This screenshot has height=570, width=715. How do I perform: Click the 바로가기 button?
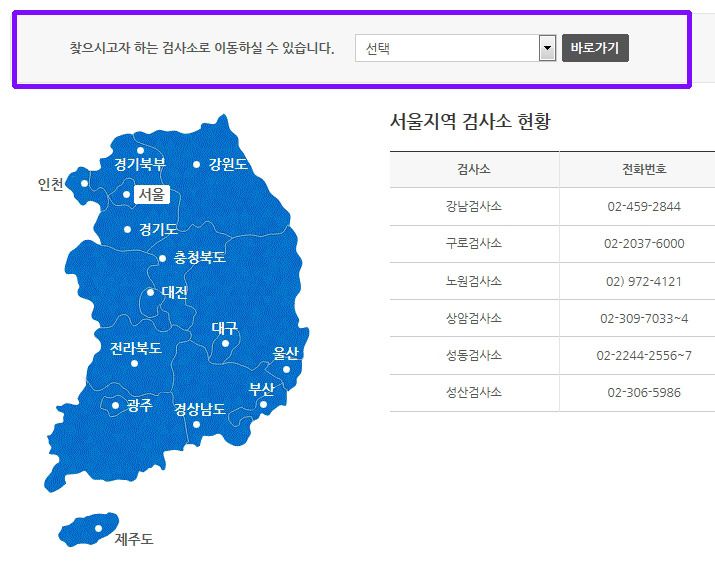[595, 48]
